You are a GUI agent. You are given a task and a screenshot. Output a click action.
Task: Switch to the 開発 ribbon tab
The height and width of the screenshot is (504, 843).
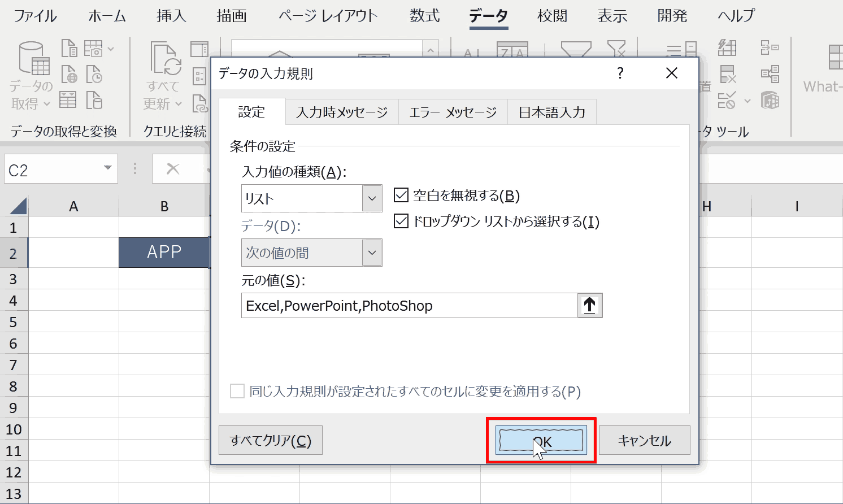coord(672,16)
